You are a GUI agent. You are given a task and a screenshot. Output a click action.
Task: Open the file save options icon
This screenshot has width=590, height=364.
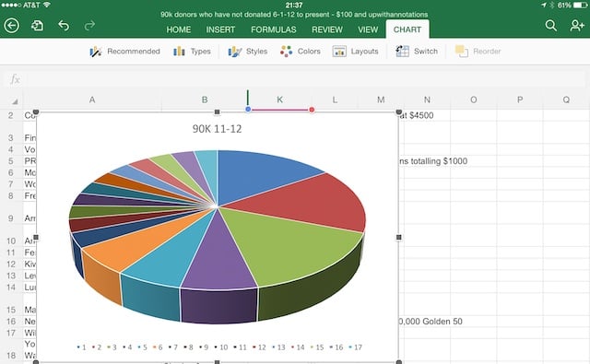coord(37,26)
